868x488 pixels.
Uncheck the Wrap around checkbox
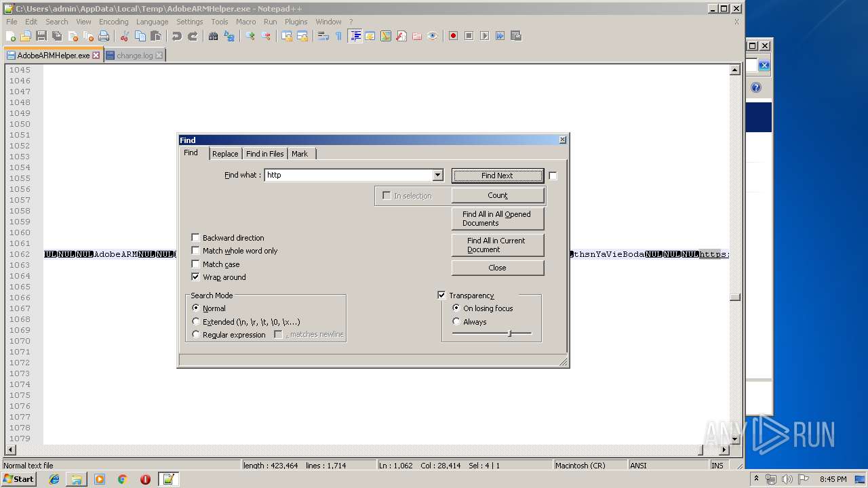[195, 277]
